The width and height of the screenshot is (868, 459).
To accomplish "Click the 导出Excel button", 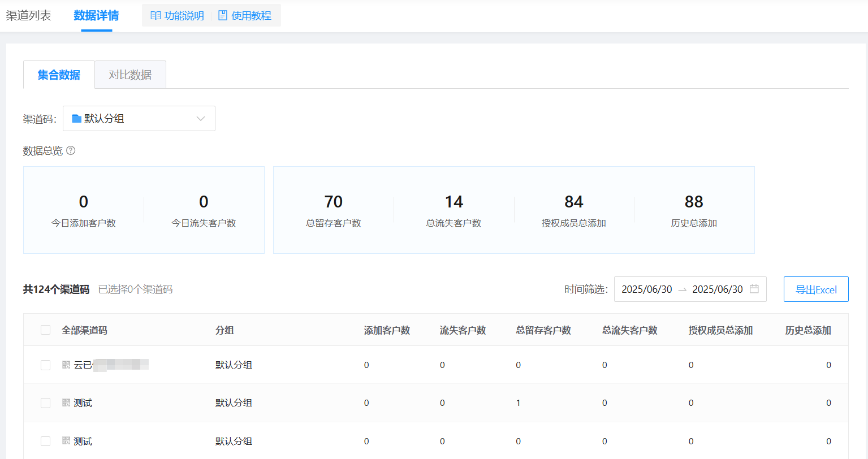I will (x=816, y=289).
